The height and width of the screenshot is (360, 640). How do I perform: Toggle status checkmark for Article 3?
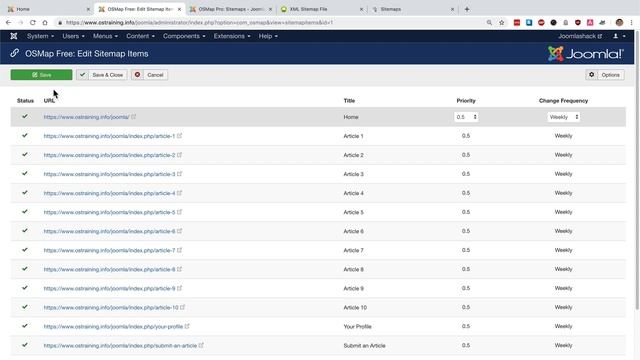point(25,173)
